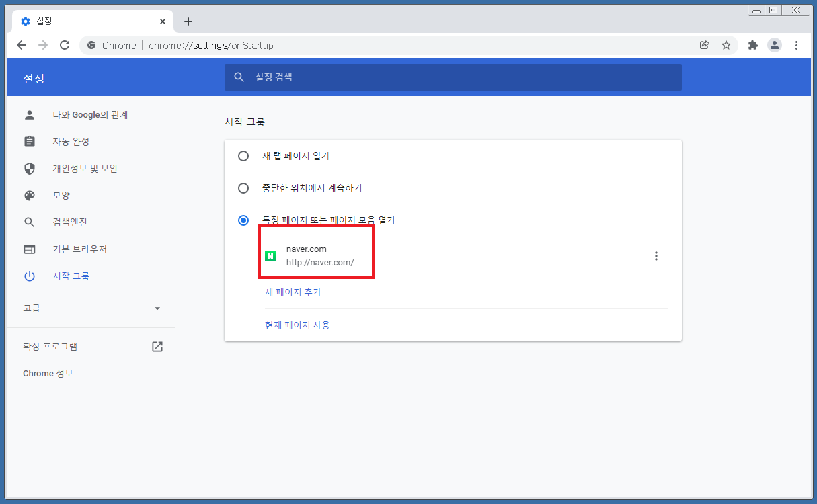Click the 설정 검색 input field
This screenshot has width=817, height=504.
tap(453, 77)
